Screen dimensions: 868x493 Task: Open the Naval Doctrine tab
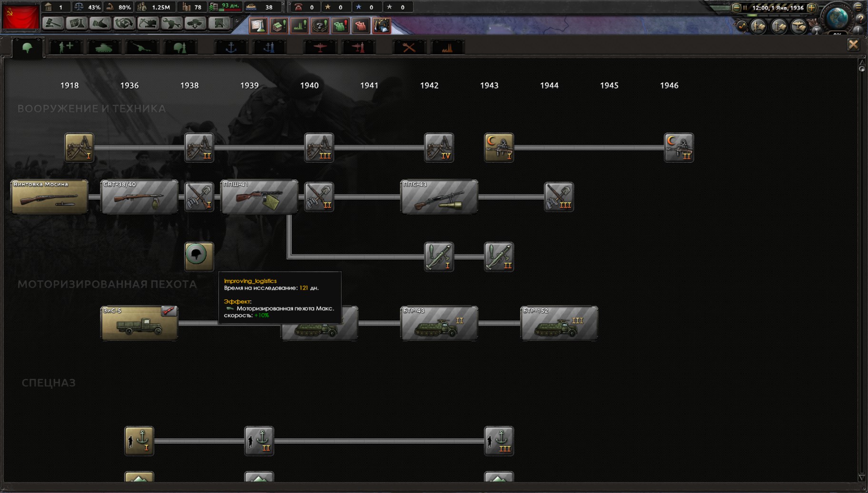269,48
